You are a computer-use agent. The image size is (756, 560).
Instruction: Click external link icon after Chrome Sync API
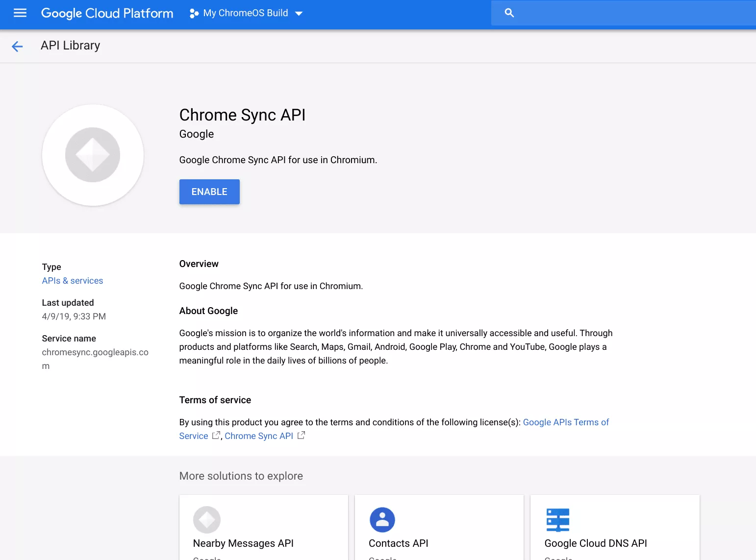click(301, 435)
